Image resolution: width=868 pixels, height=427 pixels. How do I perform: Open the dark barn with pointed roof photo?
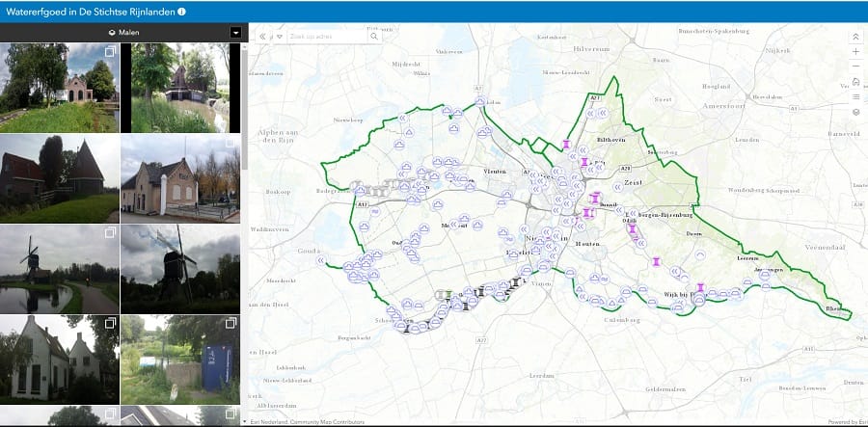coord(59,178)
